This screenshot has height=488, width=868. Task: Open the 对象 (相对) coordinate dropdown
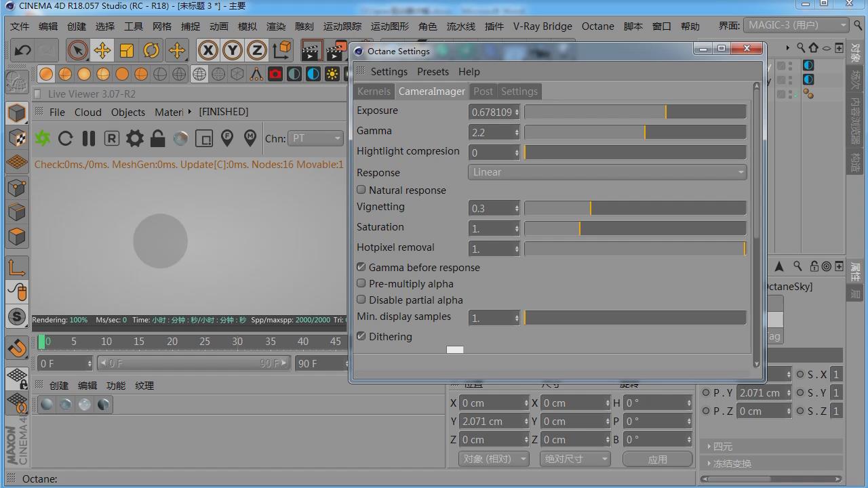tap(494, 459)
